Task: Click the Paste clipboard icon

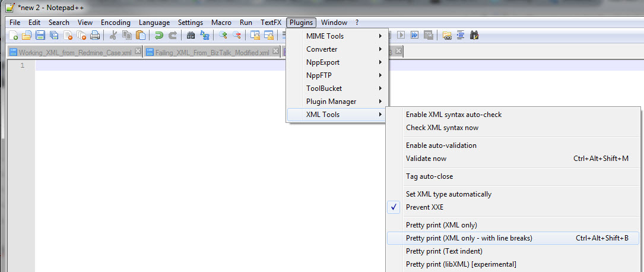Action: coord(141,35)
